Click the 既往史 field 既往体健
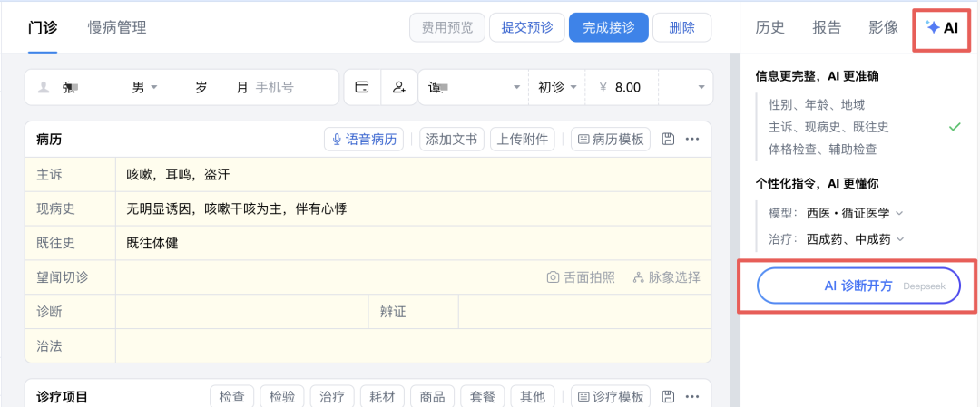The image size is (980, 407). click(x=152, y=243)
